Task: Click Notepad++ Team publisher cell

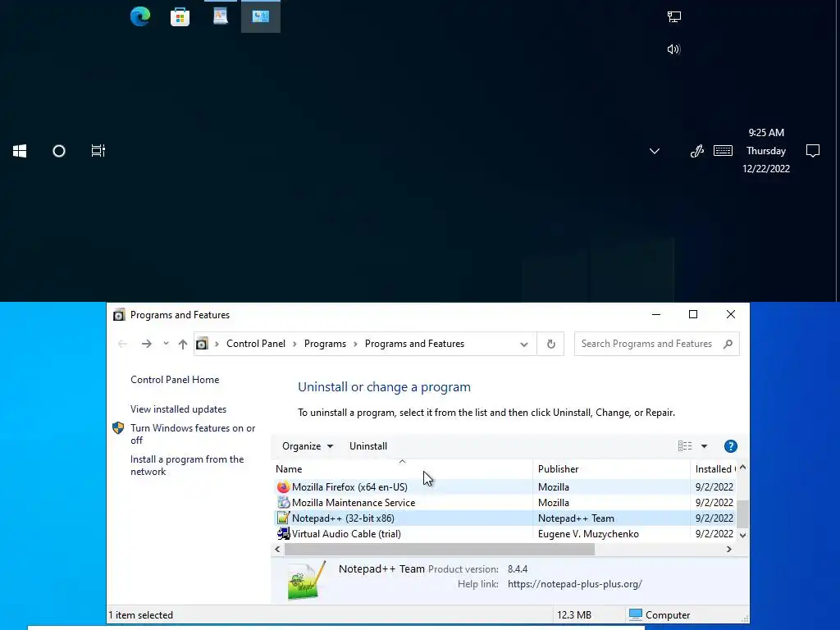Action: click(x=576, y=518)
